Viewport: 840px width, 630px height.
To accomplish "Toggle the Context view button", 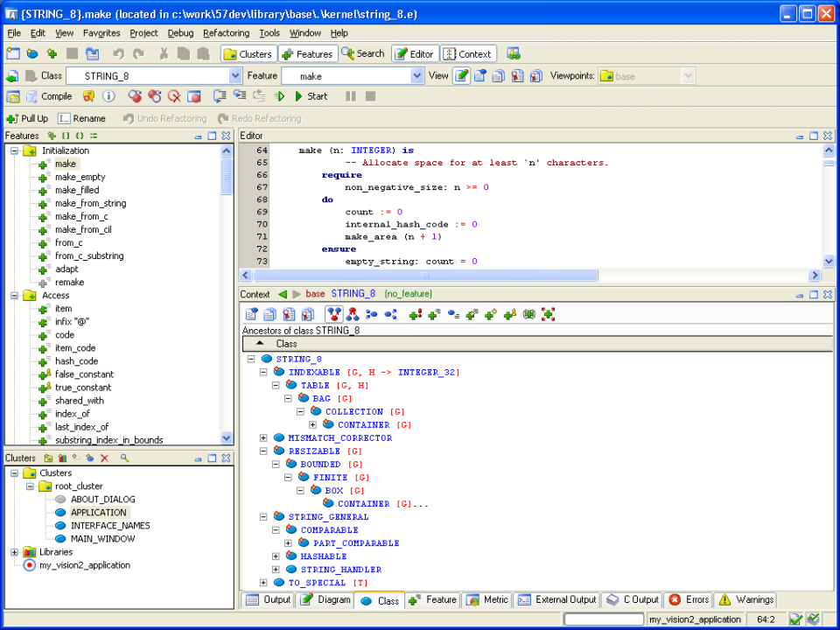I will coord(468,53).
